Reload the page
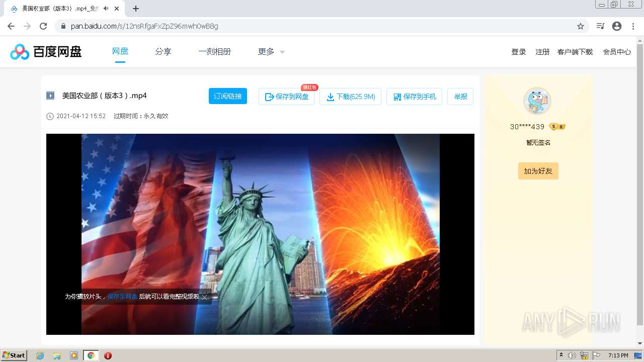 pyautogui.click(x=43, y=26)
